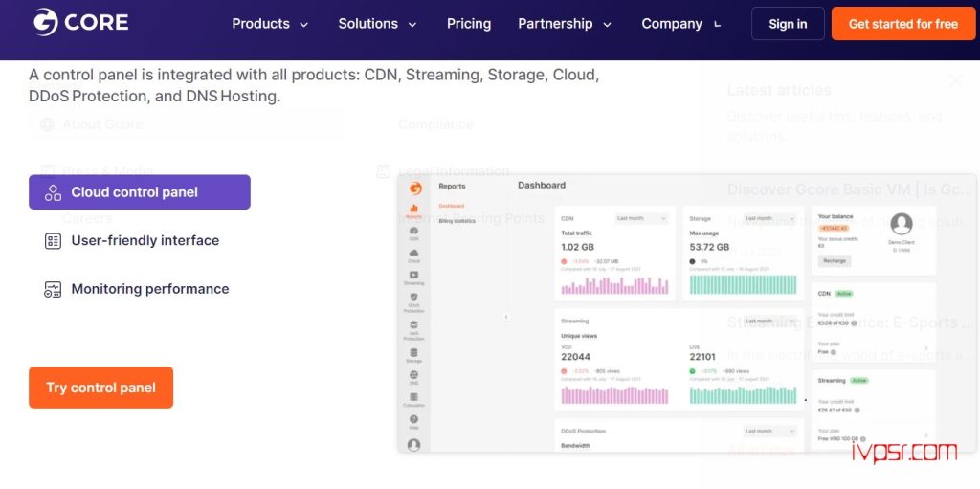Select the Cloud control panel tab
This screenshot has height=489, width=980.
tap(140, 192)
